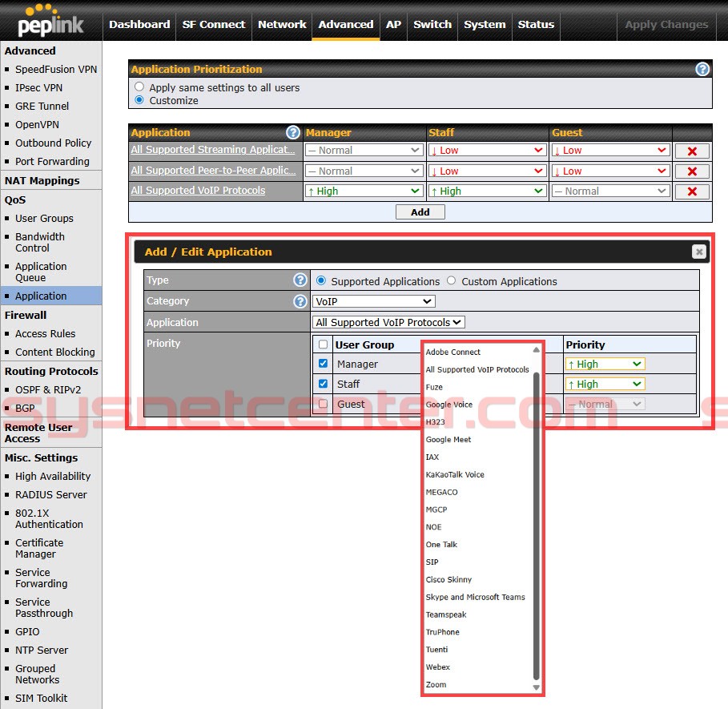
Task: Open Guest priority for VoIP Protocols
Action: [x=610, y=191]
